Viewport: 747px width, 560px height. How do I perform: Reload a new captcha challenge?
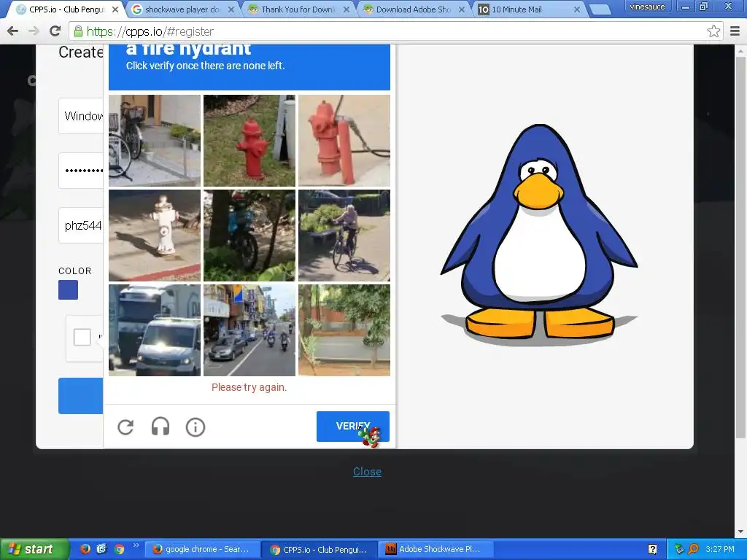click(125, 427)
